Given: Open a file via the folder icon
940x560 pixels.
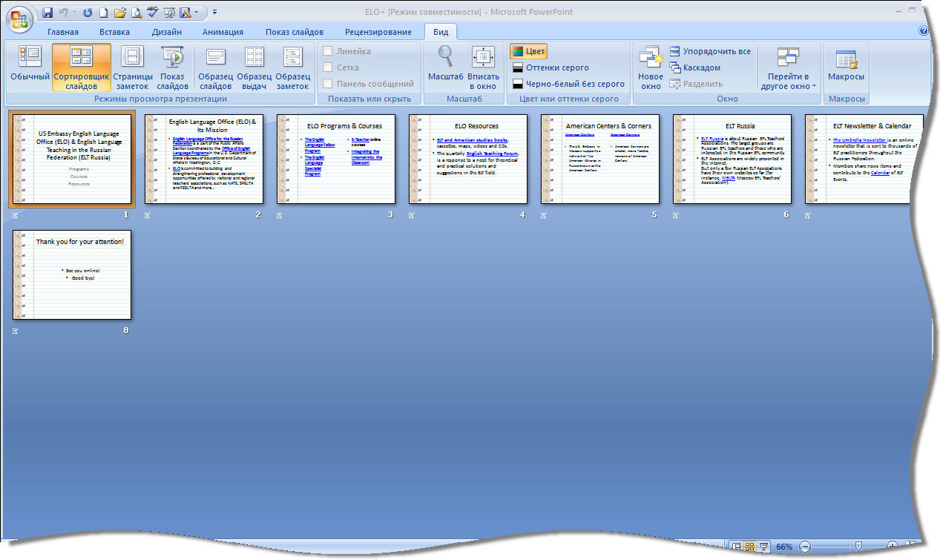Looking at the screenshot, I should pyautogui.click(x=119, y=13).
